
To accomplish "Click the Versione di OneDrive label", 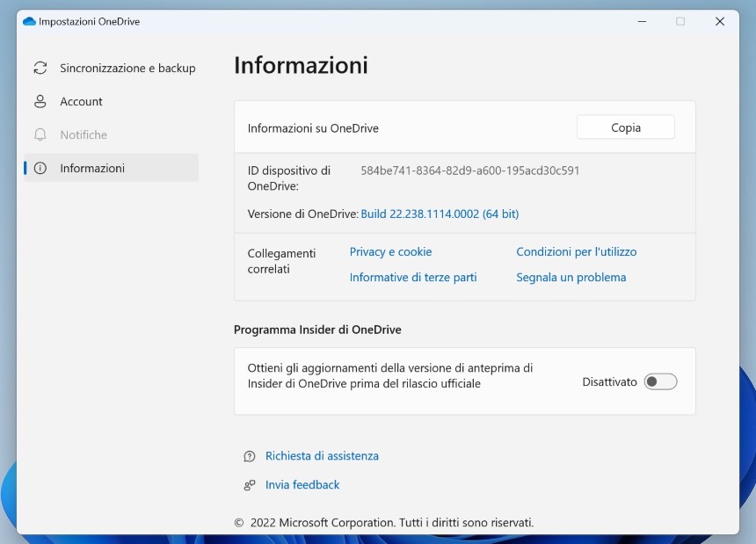I will (x=302, y=214).
